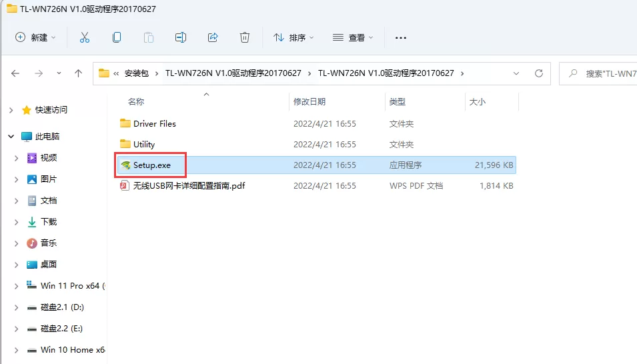The image size is (637, 364).
Task: Click the search box field
Action: point(598,73)
